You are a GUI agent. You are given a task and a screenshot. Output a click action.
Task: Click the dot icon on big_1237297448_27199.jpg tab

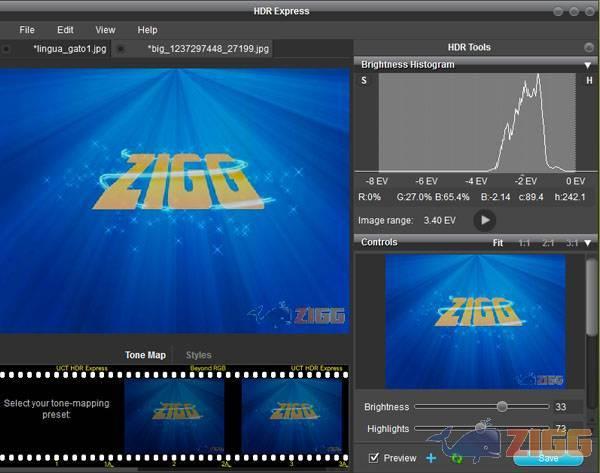point(121,48)
